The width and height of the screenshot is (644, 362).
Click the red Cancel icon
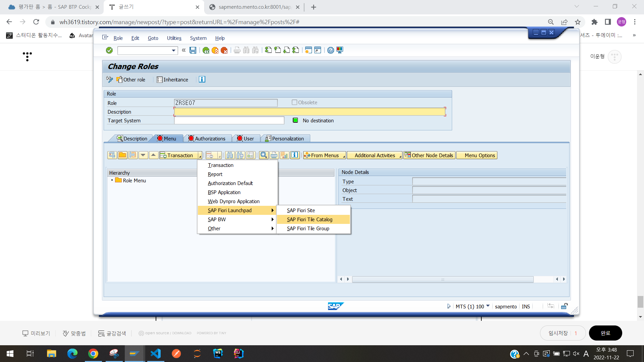point(224,50)
